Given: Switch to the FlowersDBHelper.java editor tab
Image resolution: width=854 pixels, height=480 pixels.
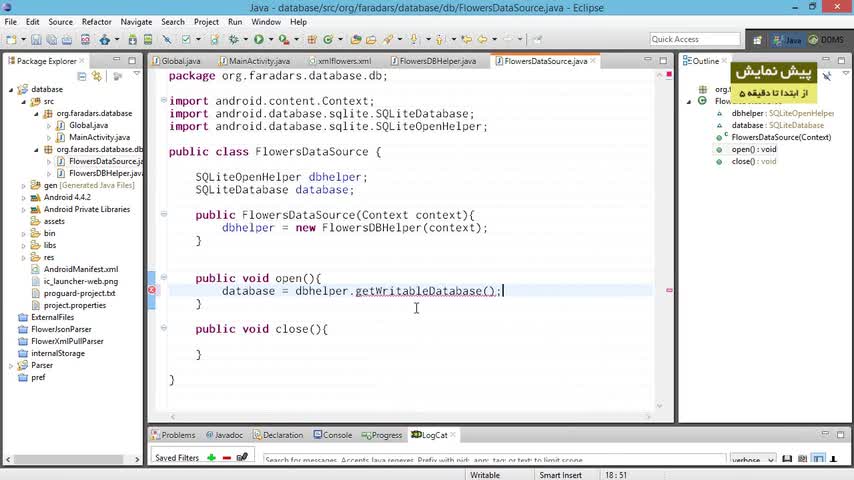Looking at the screenshot, I should 433,61.
